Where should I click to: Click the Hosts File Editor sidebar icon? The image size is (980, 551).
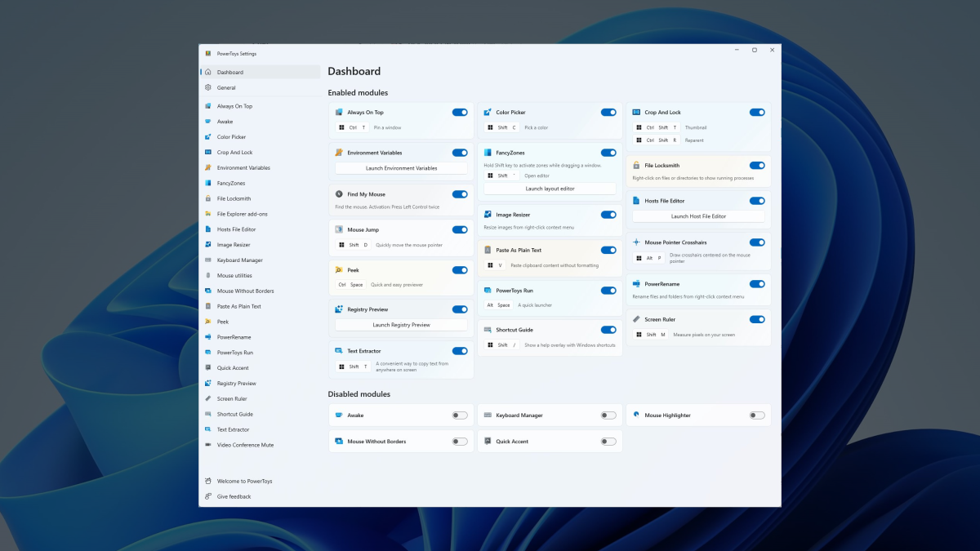[208, 229]
